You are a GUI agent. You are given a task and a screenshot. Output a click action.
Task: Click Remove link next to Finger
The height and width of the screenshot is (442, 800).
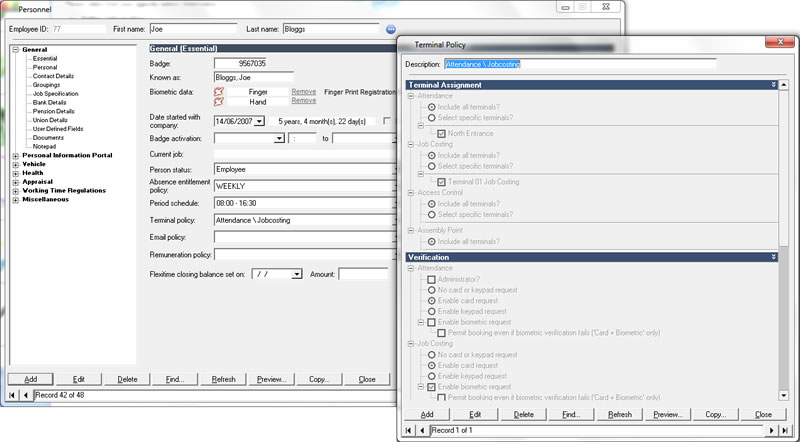coord(304,92)
